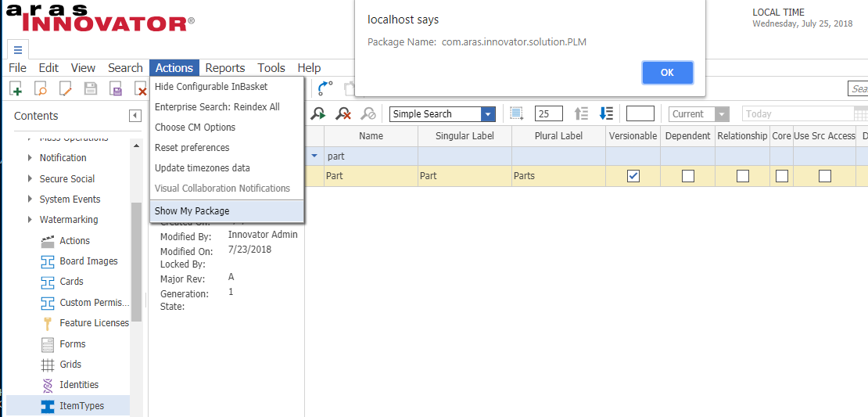Uncheck the Versionable checkbox for Part
Screen dimensions: 868x417
[x=633, y=176]
